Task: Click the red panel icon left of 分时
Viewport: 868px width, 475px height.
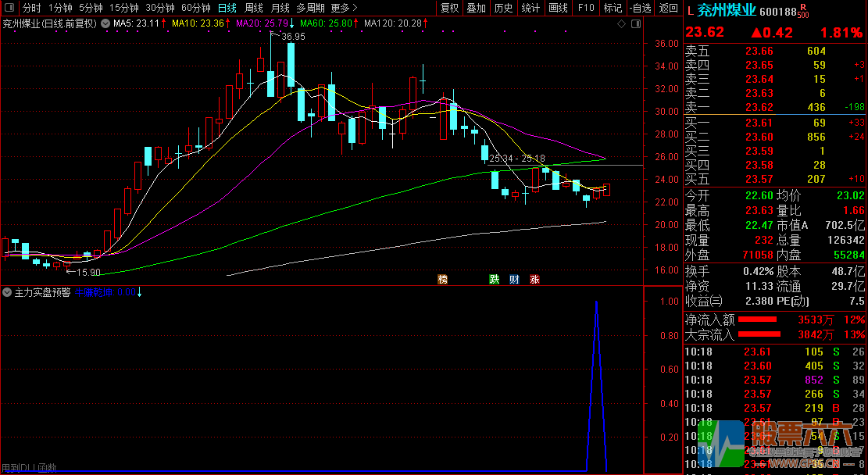Action: 9,8
